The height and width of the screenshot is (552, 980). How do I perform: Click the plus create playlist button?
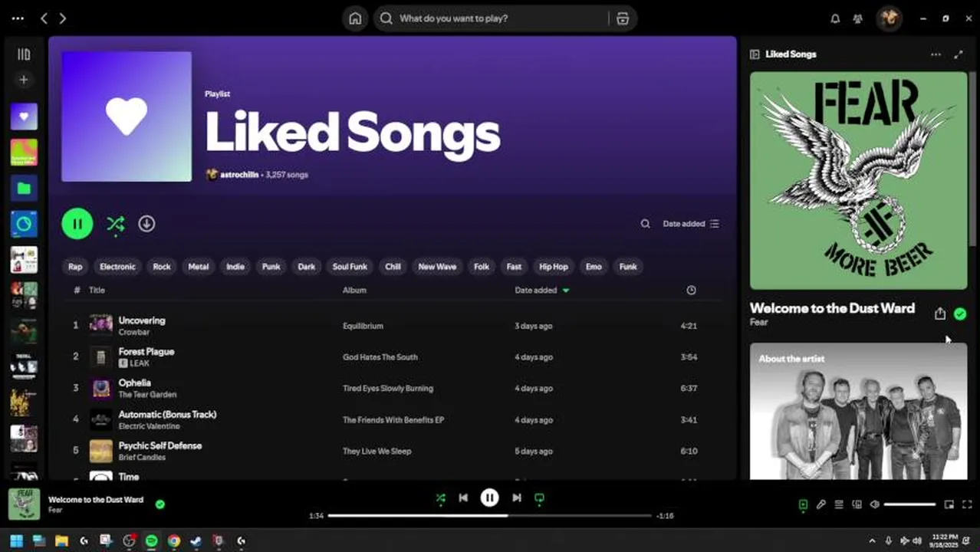coord(24,80)
